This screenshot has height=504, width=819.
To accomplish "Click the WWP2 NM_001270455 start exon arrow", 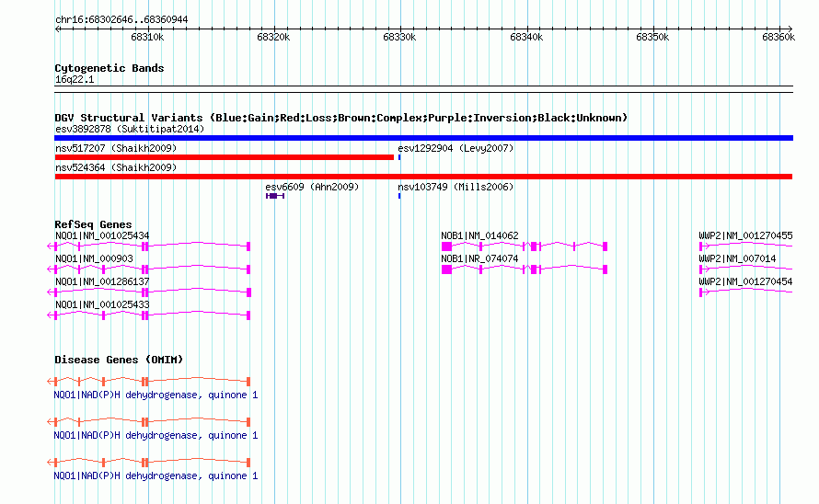I will 704,246.
